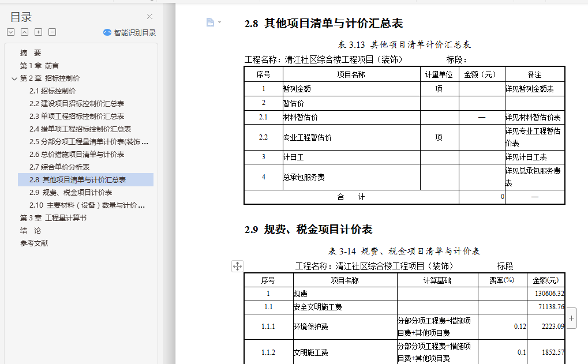Go to 结 论 in outline
This screenshot has width=588, height=364.
coord(31,231)
